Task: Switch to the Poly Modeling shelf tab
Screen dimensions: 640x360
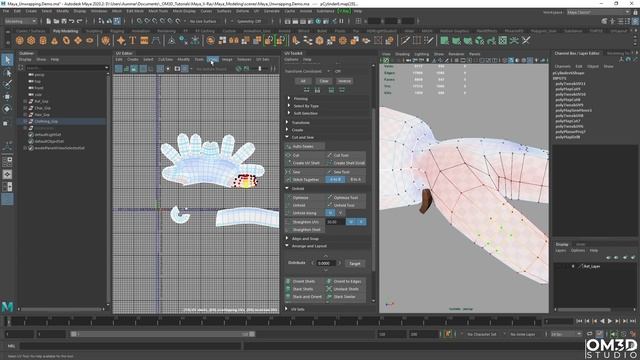Action: click(x=65, y=31)
